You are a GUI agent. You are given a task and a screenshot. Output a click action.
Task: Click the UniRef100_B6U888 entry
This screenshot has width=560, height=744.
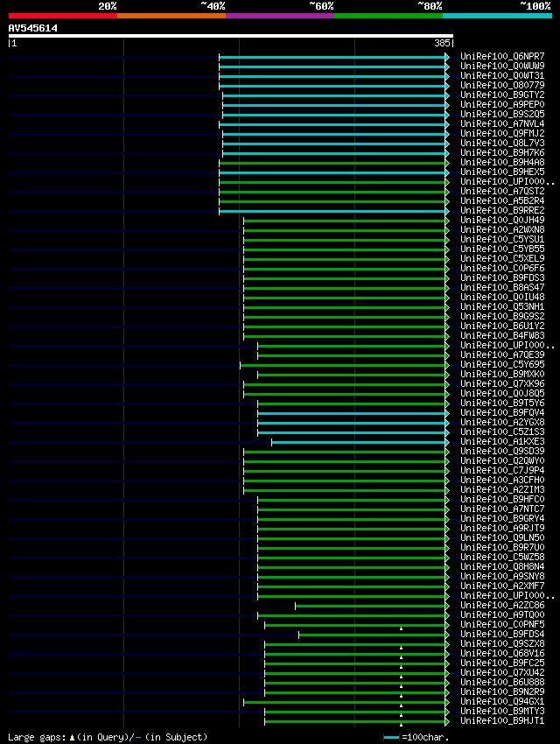pyautogui.click(x=502, y=683)
